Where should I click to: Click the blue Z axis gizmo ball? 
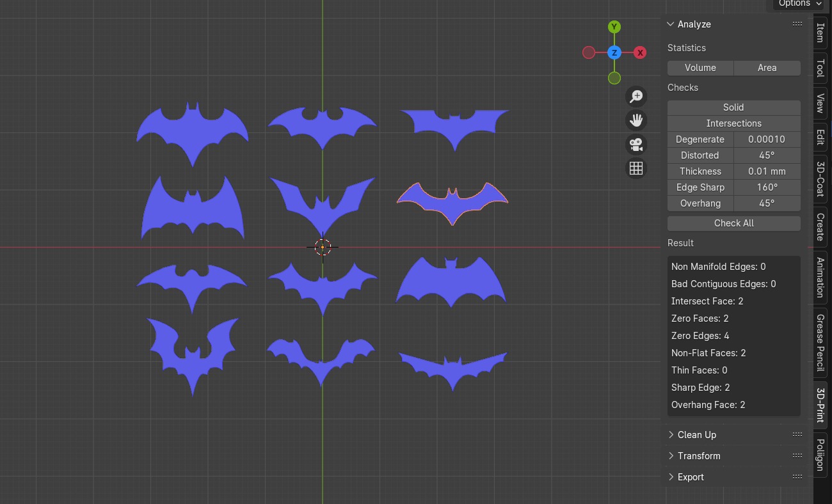coord(614,52)
